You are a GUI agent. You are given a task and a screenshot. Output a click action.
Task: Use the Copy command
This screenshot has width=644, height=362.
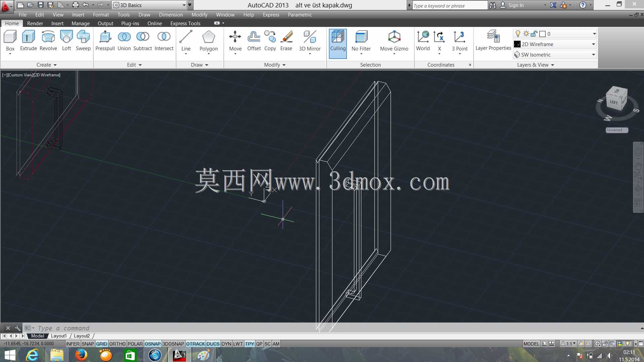pyautogui.click(x=270, y=41)
